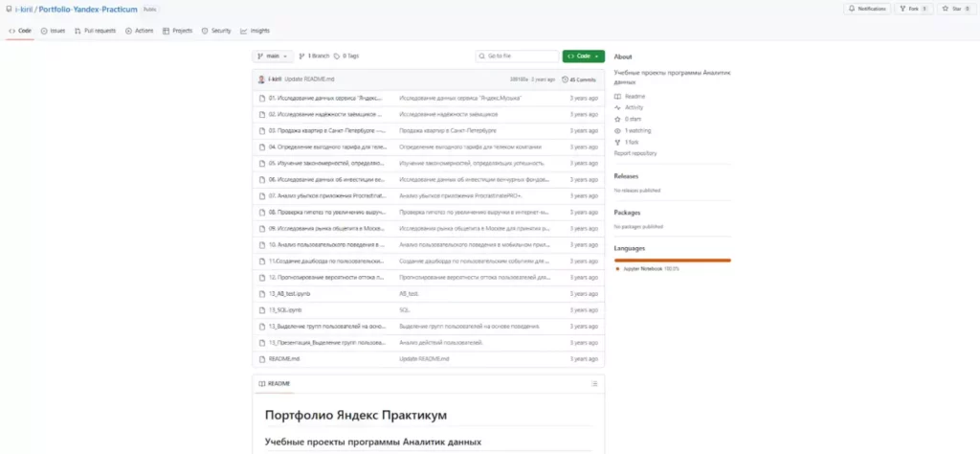
Task: Open file '03. Продажа квартир в Санкт-Петербурге'
Action: coord(325,130)
